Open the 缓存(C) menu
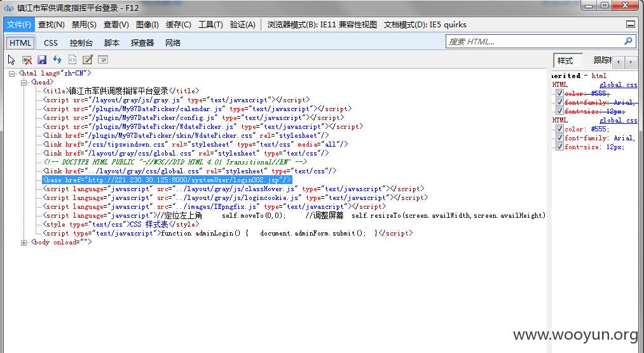The height and width of the screenshot is (353, 644). click(x=179, y=25)
